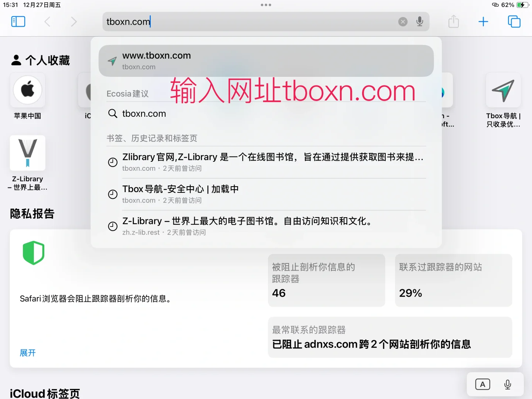Open the top hit www.tboxn.com
This screenshot has height=399, width=532.
click(x=266, y=61)
